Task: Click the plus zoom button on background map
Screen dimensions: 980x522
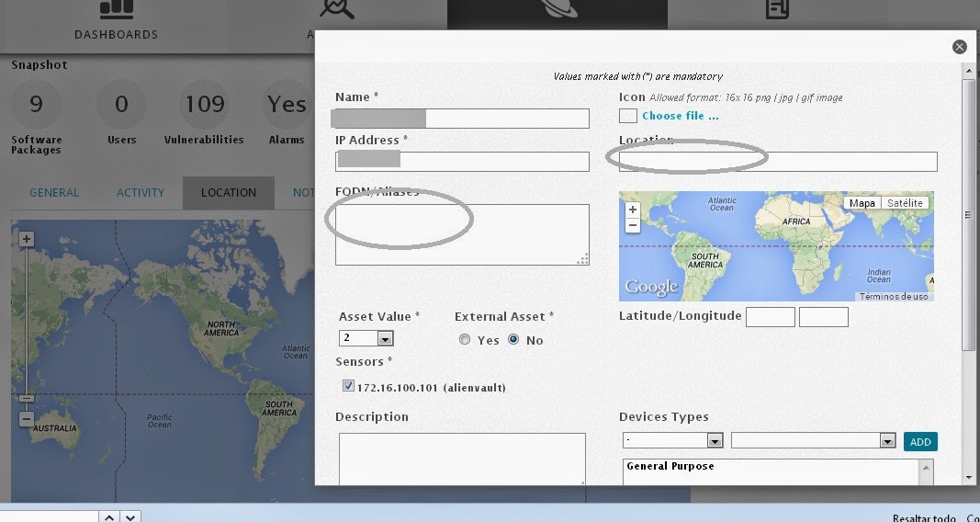Action: coord(27,239)
